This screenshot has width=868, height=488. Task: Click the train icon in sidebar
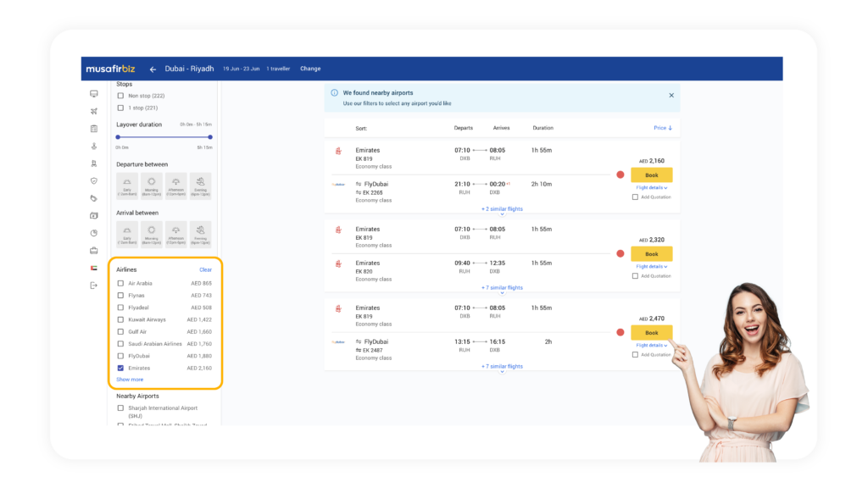coord(94,164)
